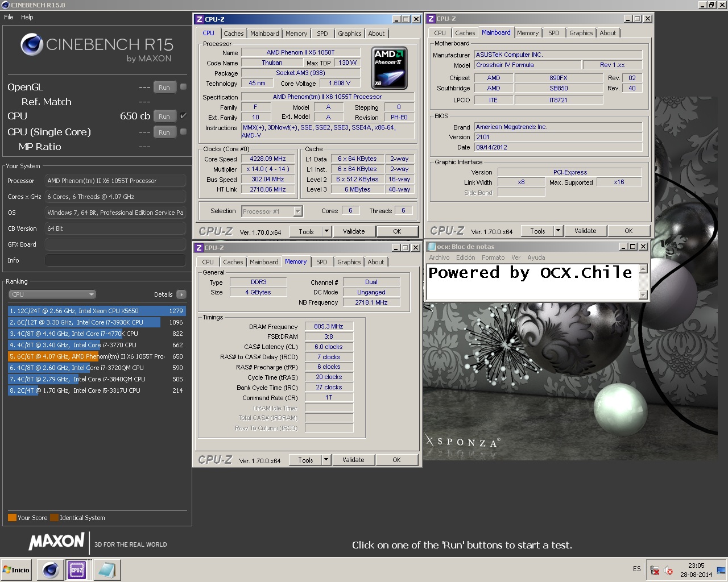The width and height of the screenshot is (728, 582).
Task: Click Validate in CPU-Z CPU window
Action: click(354, 231)
